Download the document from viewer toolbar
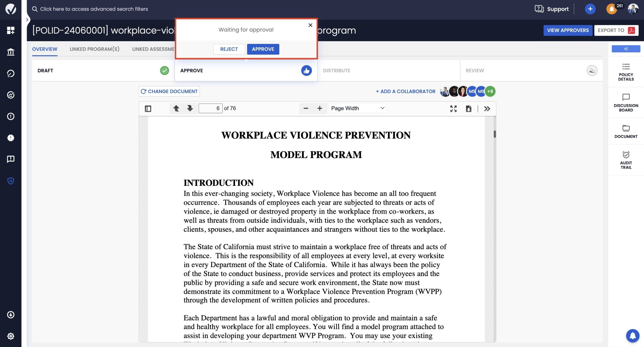This screenshot has height=347, width=644. click(x=468, y=109)
